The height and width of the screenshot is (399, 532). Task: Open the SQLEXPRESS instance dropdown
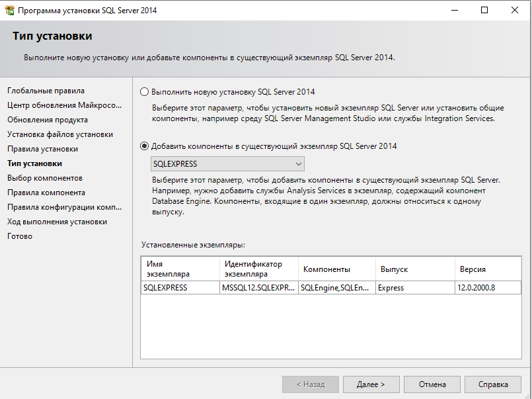click(227, 164)
